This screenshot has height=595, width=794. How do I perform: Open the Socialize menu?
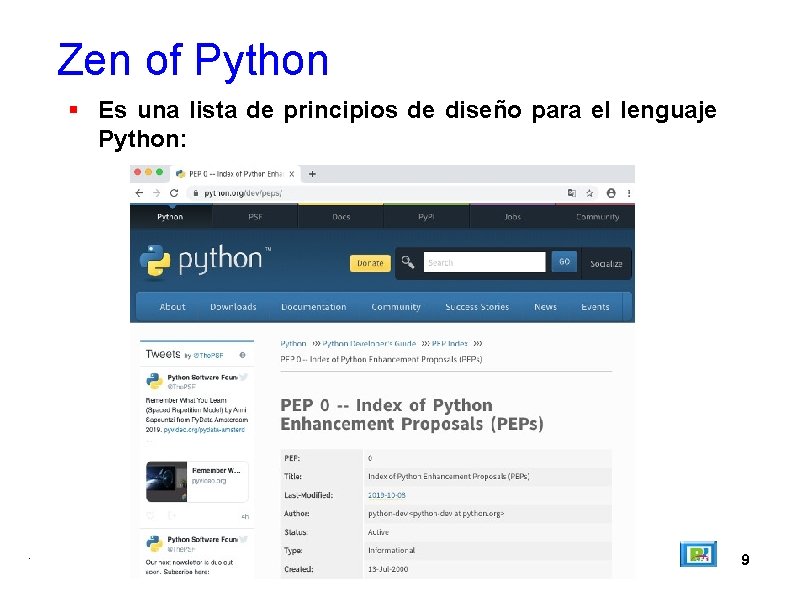tap(606, 264)
